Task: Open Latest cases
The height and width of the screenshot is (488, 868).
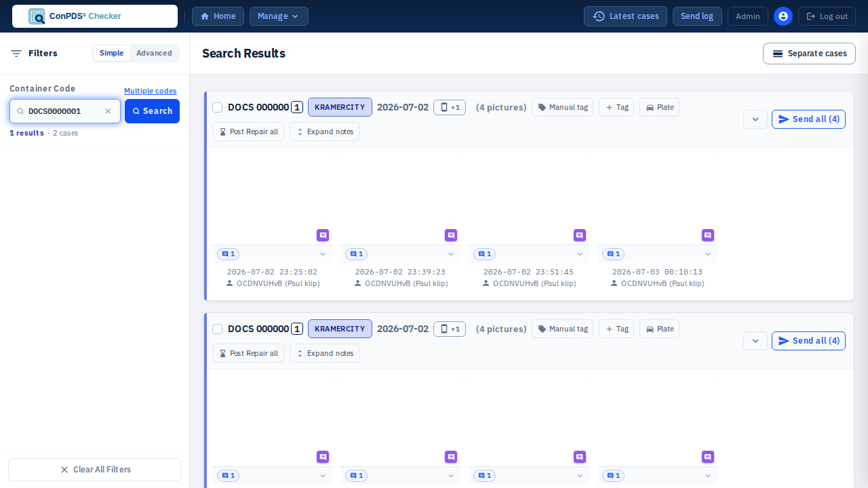Action: [625, 16]
